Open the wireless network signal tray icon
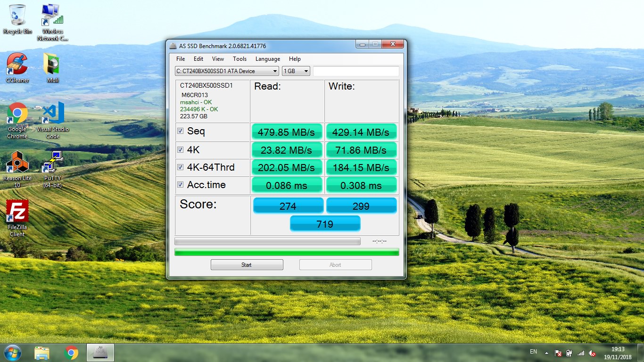The height and width of the screenshot is (362, 644). (x=581, y=353)
